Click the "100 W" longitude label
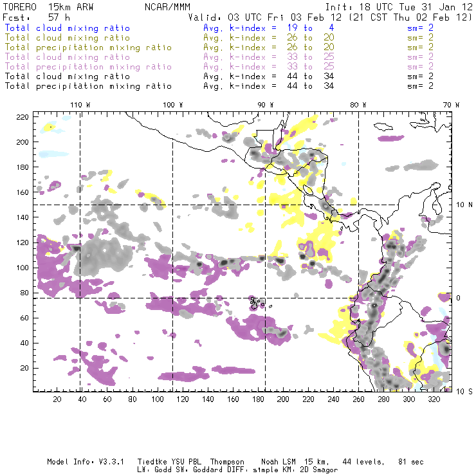Image resolution: width=476 pixels, height=476 pixels. point(173,105)
